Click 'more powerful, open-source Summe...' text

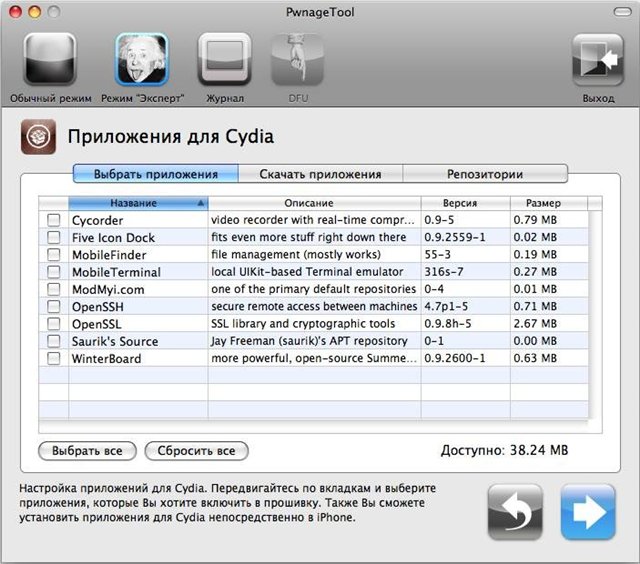(x=314, y=358)
